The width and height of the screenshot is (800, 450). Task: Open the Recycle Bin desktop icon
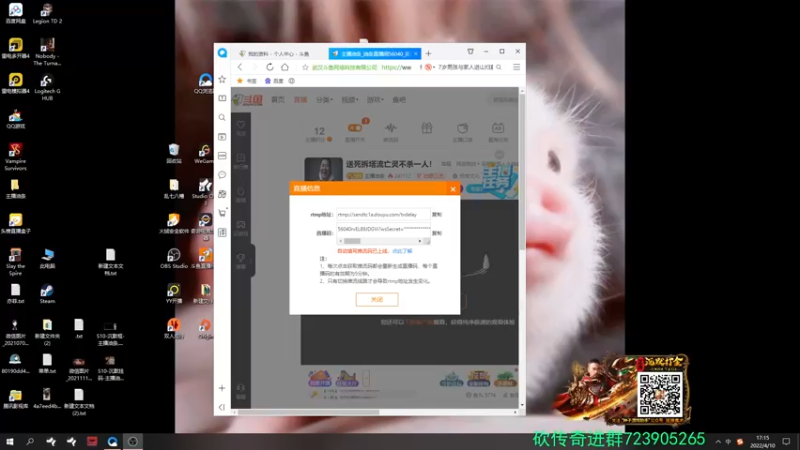[174, 153]
